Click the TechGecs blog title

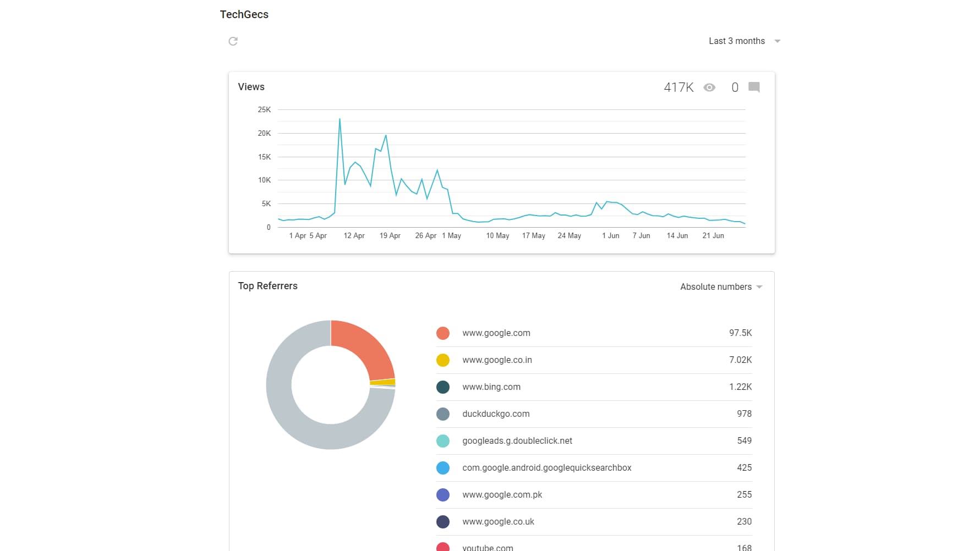[244, 15]
